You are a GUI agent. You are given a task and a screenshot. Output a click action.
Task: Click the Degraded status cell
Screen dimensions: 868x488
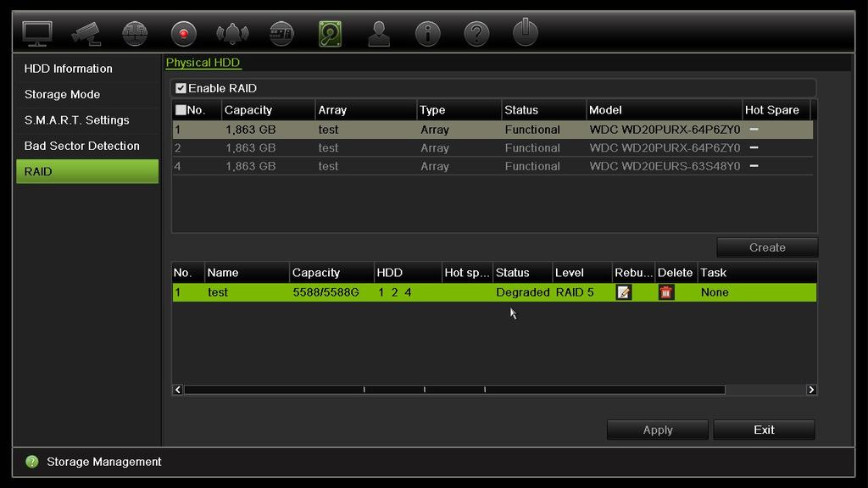pyautogui.click(x=522, y=292)
